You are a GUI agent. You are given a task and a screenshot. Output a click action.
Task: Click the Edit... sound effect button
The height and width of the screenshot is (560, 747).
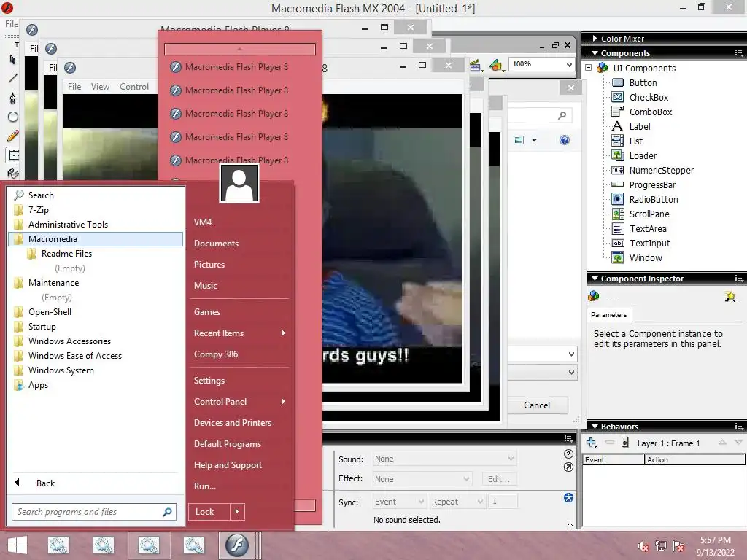499,479
